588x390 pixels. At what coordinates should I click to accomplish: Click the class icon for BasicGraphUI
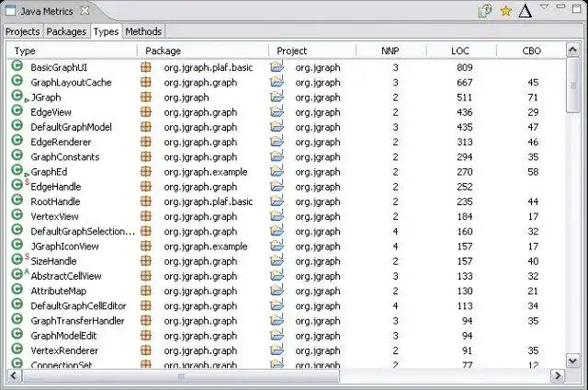coord(17,66)
